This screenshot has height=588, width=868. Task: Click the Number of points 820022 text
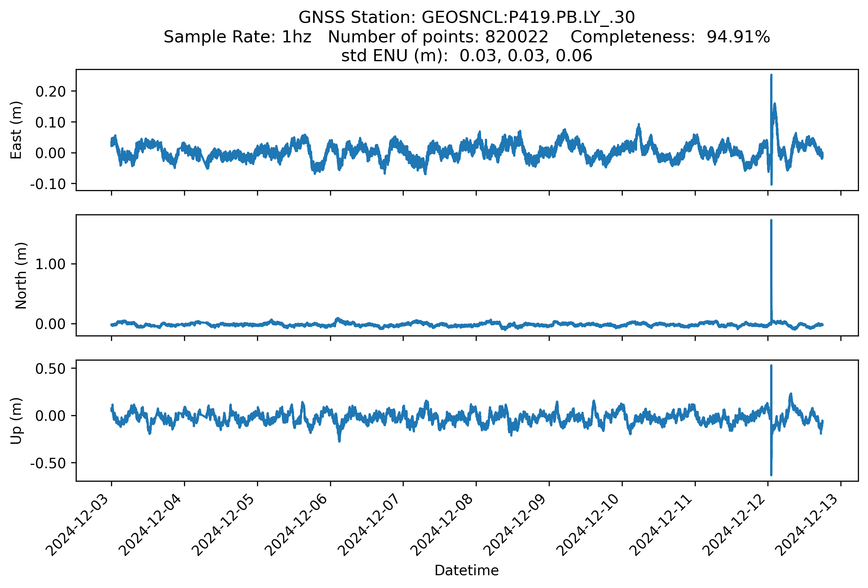coord(438,37)
